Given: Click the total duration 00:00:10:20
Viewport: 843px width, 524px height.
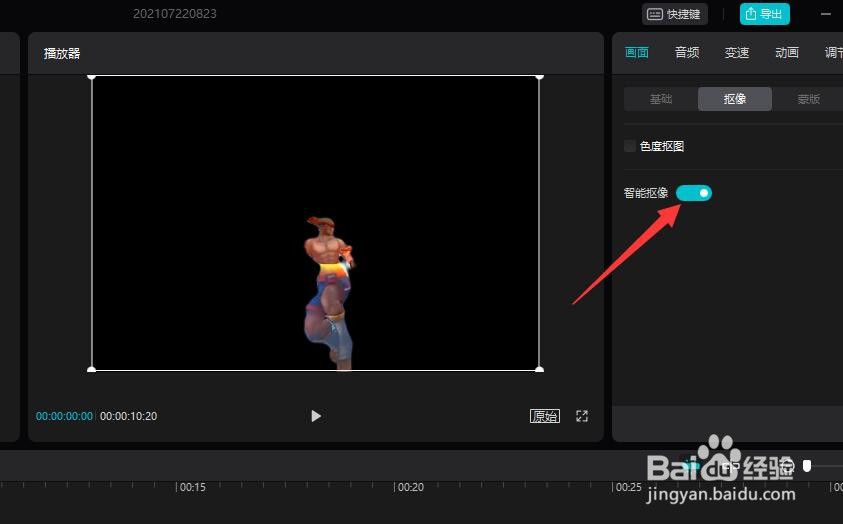Looking at the screenshot, I should tap(128, 416).
